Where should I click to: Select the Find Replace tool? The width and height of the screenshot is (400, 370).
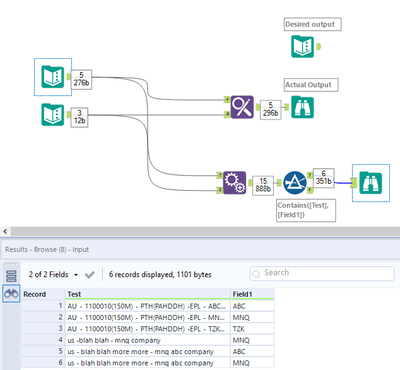tap(242, 107)
